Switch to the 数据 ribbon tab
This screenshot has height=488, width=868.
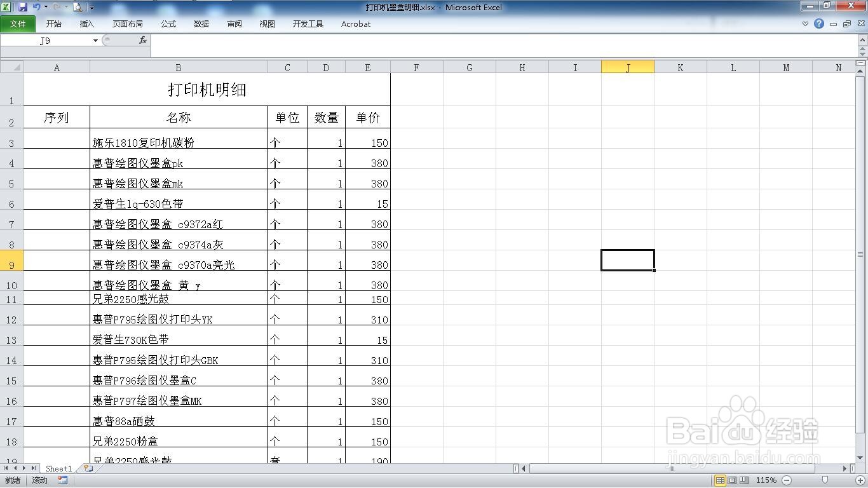point(201,24)
